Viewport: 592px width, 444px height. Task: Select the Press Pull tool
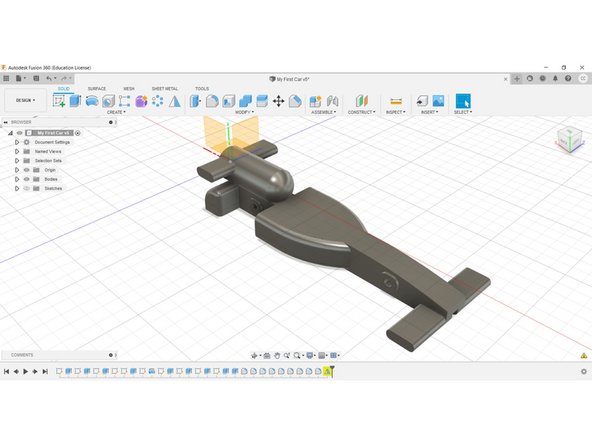pos(195,101)
